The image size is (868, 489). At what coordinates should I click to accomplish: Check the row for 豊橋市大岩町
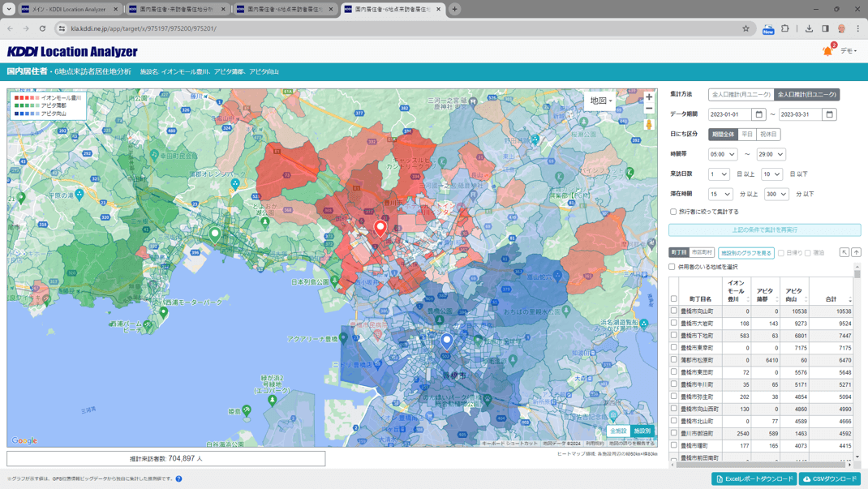[x=673, y=323]
